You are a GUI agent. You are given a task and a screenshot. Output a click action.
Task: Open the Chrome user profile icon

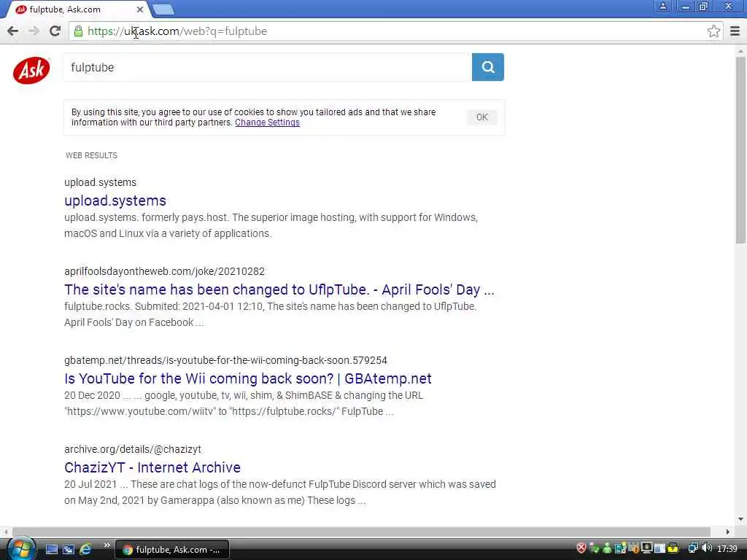[662, 6]
